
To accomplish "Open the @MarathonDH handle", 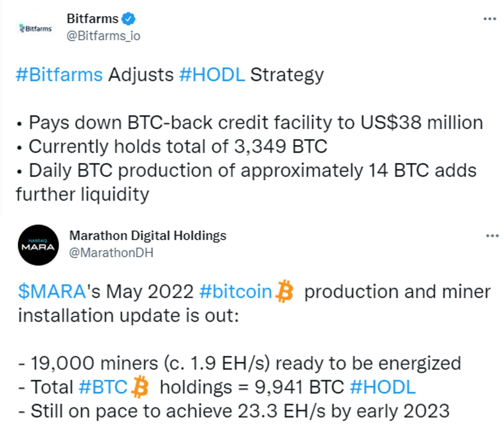I will (x=111, y=253).
